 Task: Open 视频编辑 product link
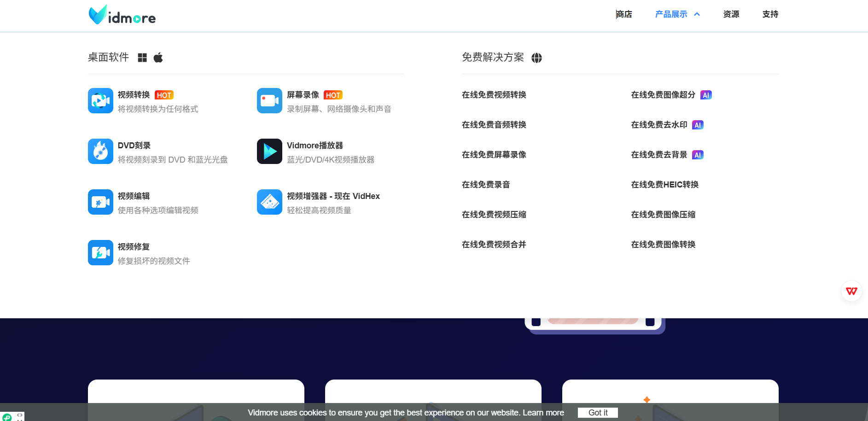coord(134,196)
